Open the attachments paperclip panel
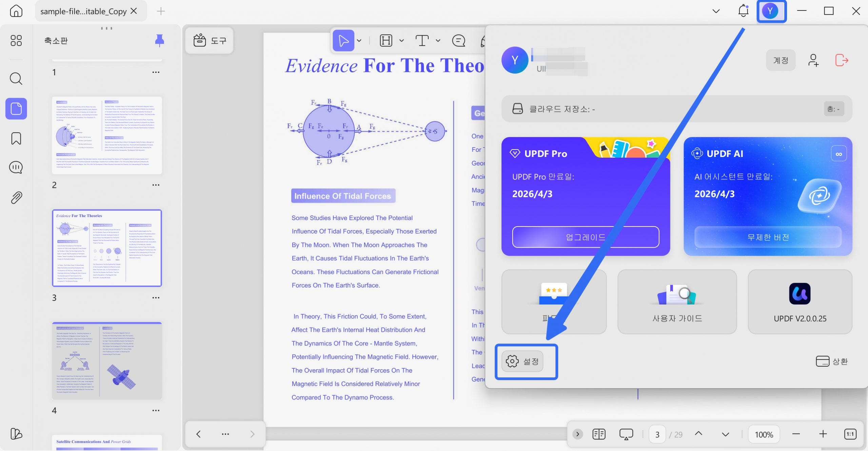 (x=16, y=197)
